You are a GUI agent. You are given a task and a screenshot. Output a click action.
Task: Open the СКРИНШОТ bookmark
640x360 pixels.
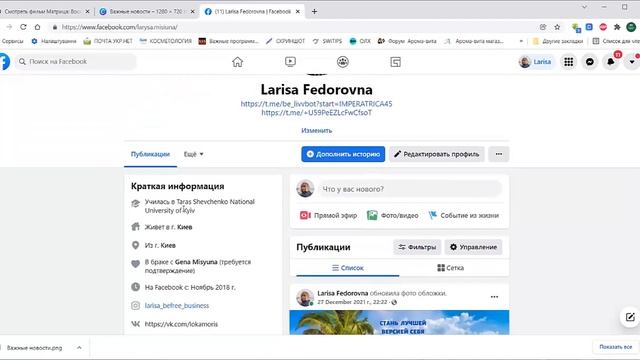coord(285,41)
